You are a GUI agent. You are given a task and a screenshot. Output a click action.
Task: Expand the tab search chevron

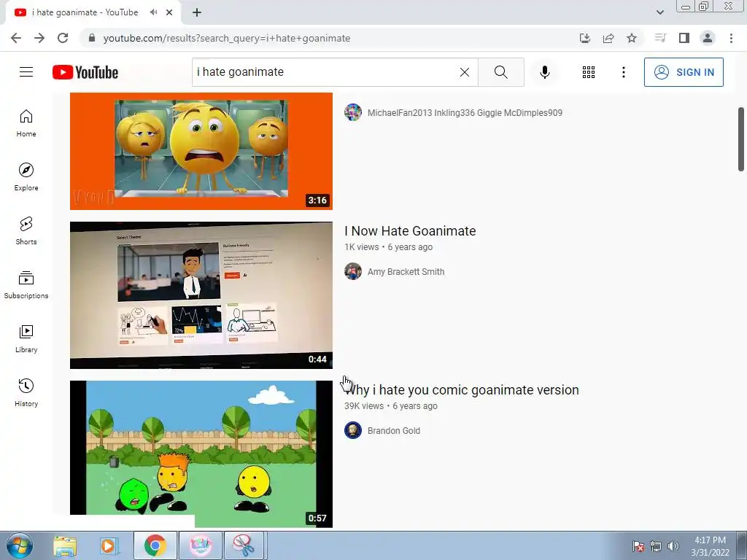click(659, 12)
